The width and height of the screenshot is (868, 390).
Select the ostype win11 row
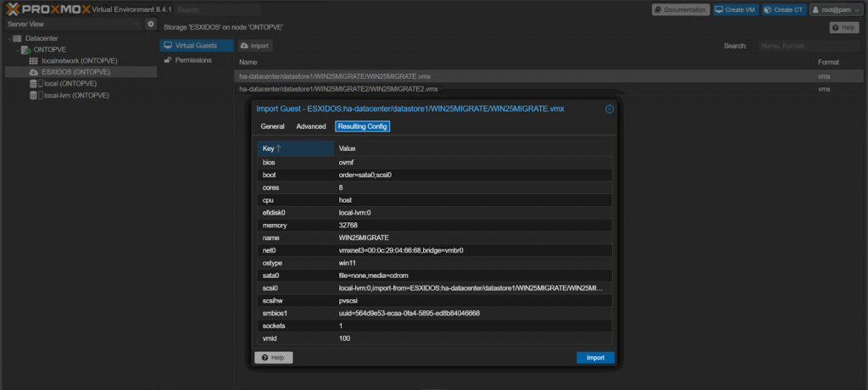coord(435,263)
